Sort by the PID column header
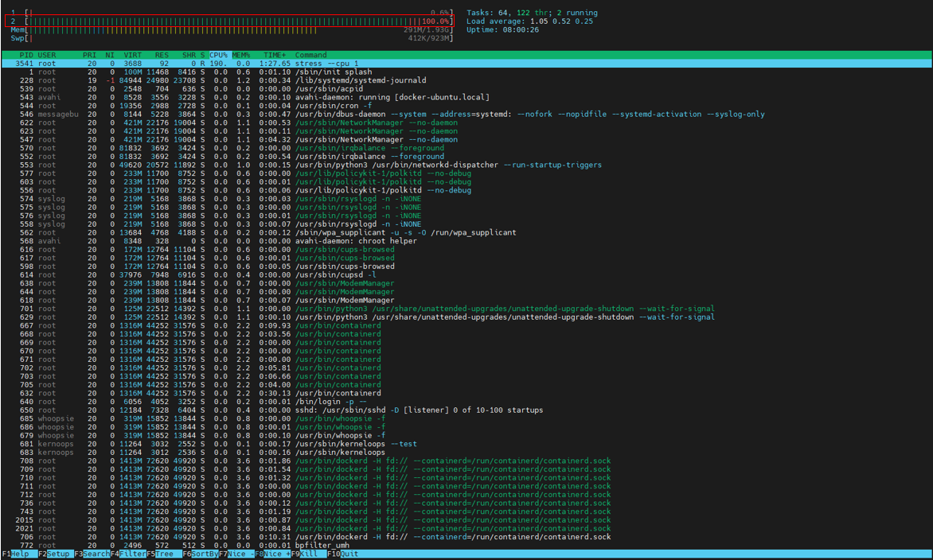 point(26,55)
